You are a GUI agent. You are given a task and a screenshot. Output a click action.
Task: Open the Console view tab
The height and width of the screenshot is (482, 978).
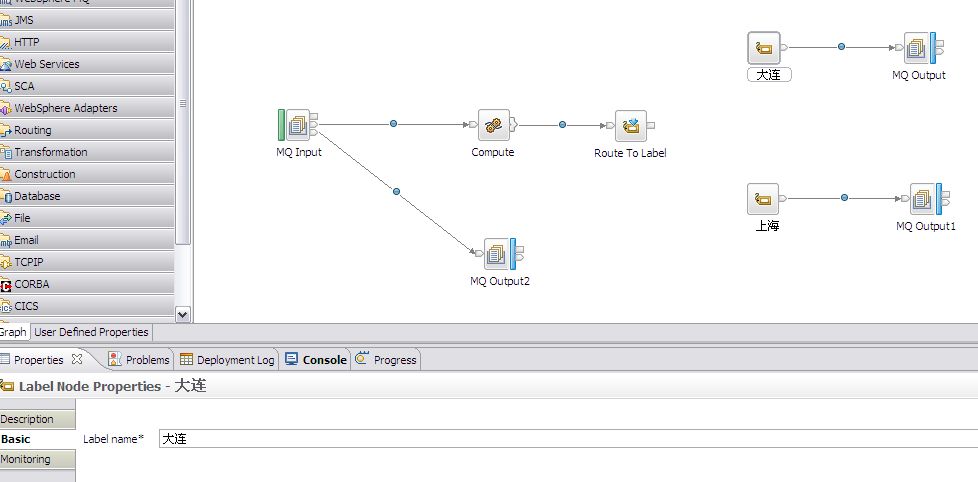tap(316, 360)
